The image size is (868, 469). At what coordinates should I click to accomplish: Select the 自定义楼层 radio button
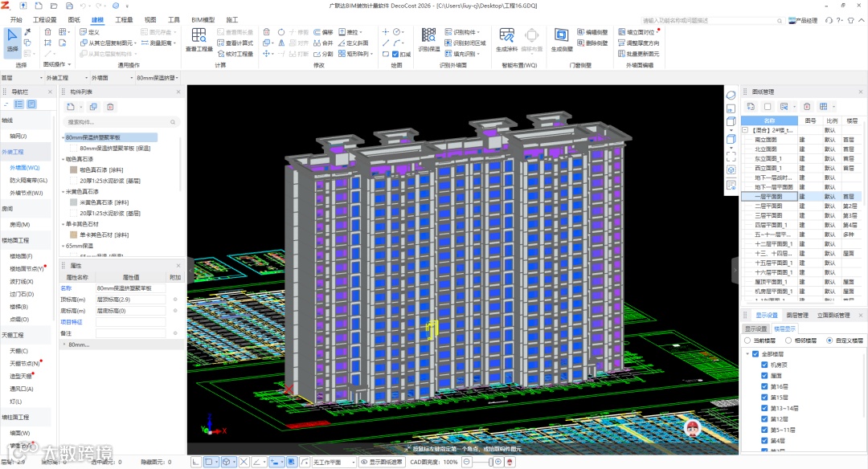(829, 341)
